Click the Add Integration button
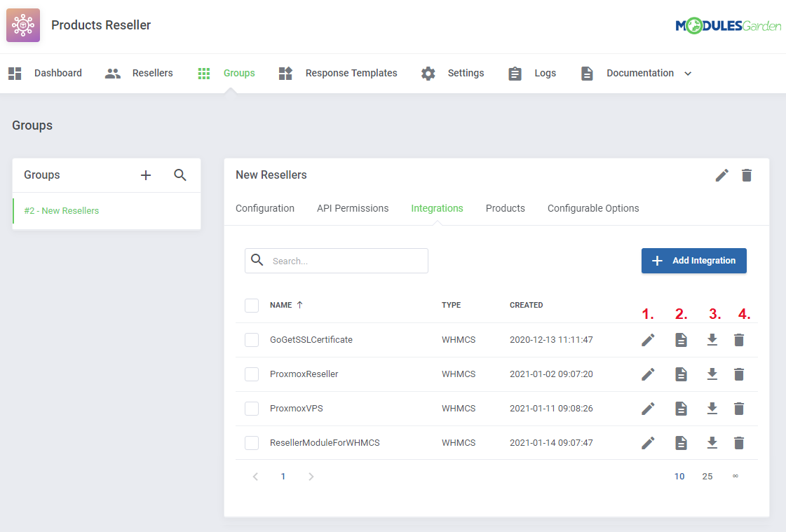This screenshot has height=532, width=786. point(693,261)
